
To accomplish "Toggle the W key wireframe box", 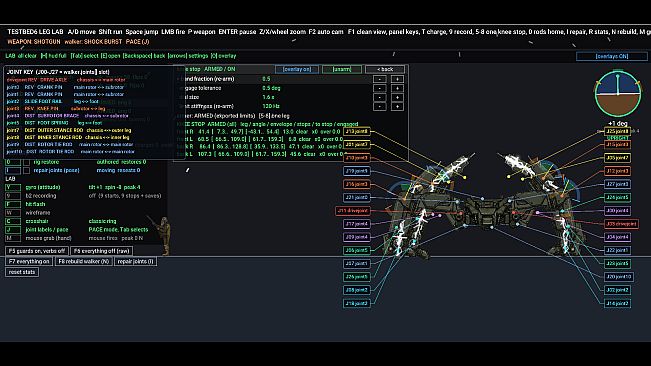I will (x=12, y=213).
